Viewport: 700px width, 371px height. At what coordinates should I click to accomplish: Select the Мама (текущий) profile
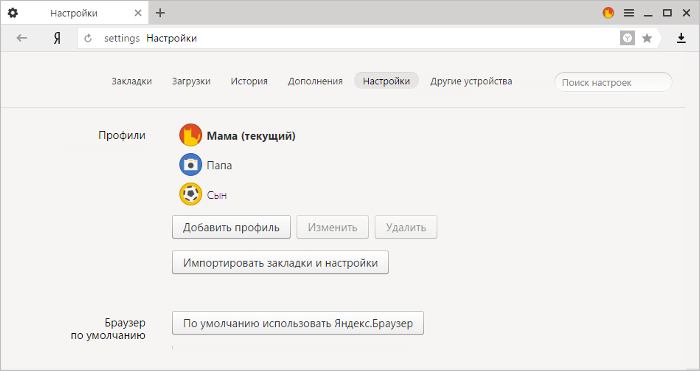click(x=237, y=135)
